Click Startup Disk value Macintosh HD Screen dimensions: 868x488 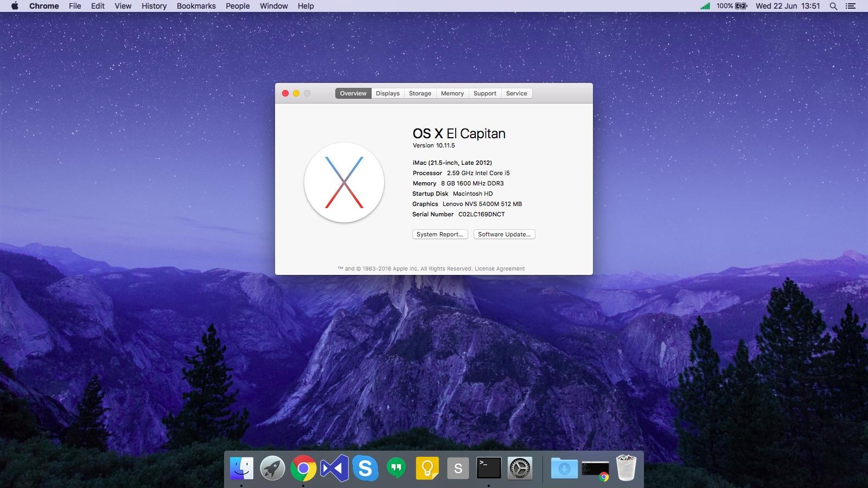click(x=473, y=194)
